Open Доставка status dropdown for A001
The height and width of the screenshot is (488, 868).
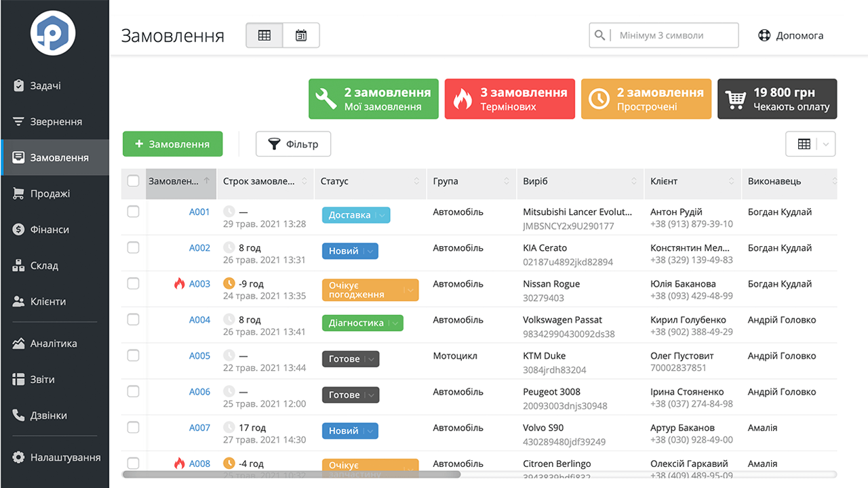coord(356,216)
